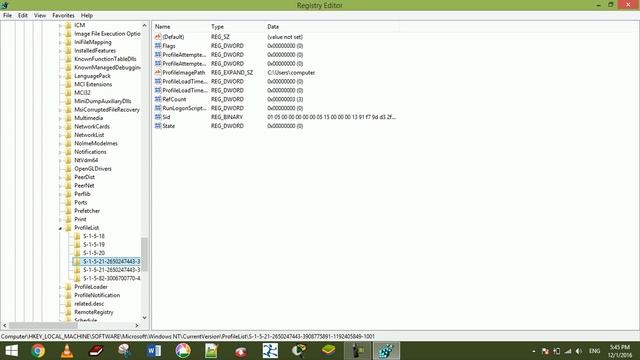Select the C:\Users\computer data value
Image resolution: width=640 pixels, height=360 pixels.
click(291, 73)
